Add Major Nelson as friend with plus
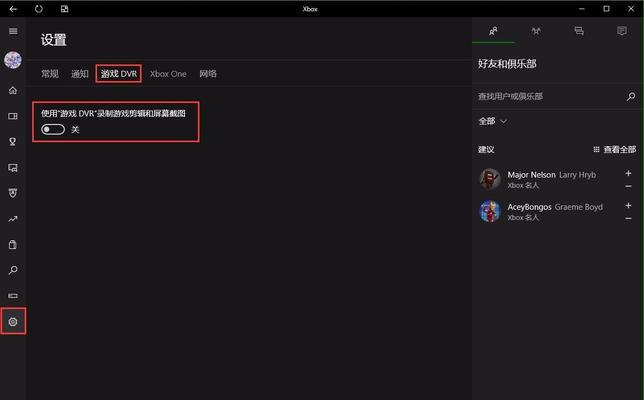The image size is (644, 400). tap(628, 173)
